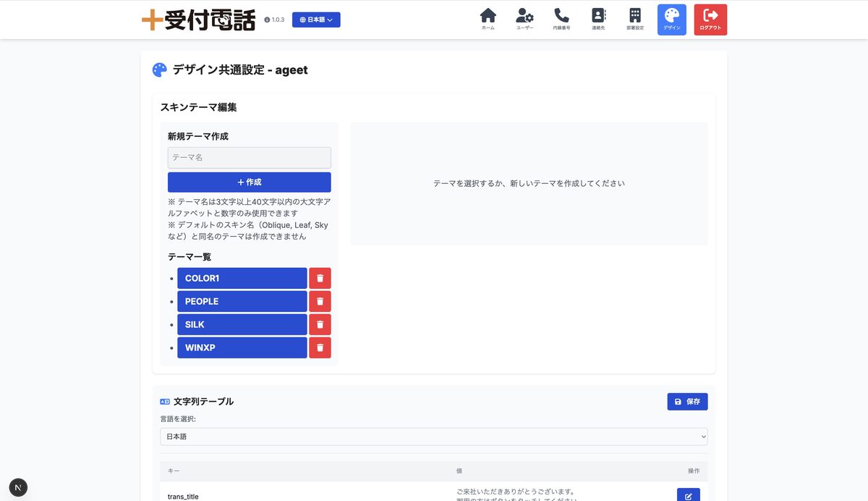Open the 連絡先 contacts icon
Image resolution: width=868 pixels, height=501 pixels.
click(x=598, y=20)
